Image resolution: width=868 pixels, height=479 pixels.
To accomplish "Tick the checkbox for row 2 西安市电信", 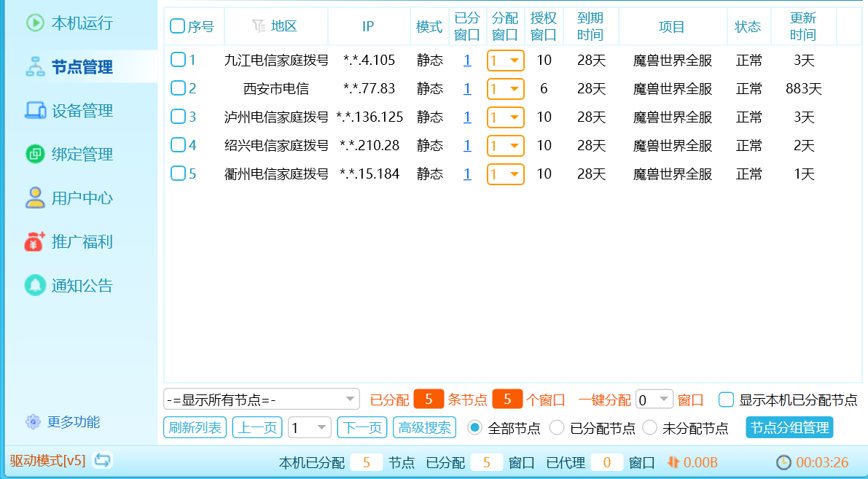I will (178, 88).
